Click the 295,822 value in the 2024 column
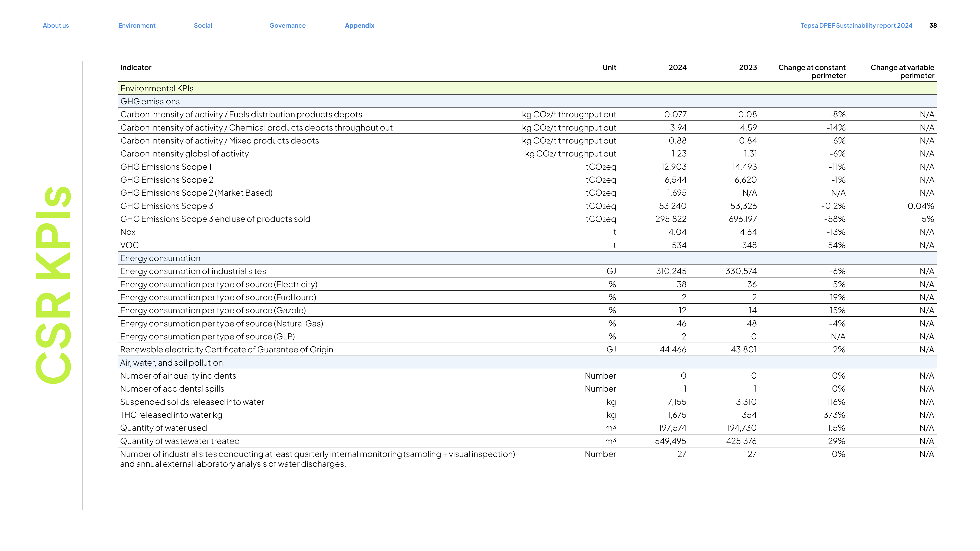Viewport: 980px width, 551px height. click(x=671, y=219)
